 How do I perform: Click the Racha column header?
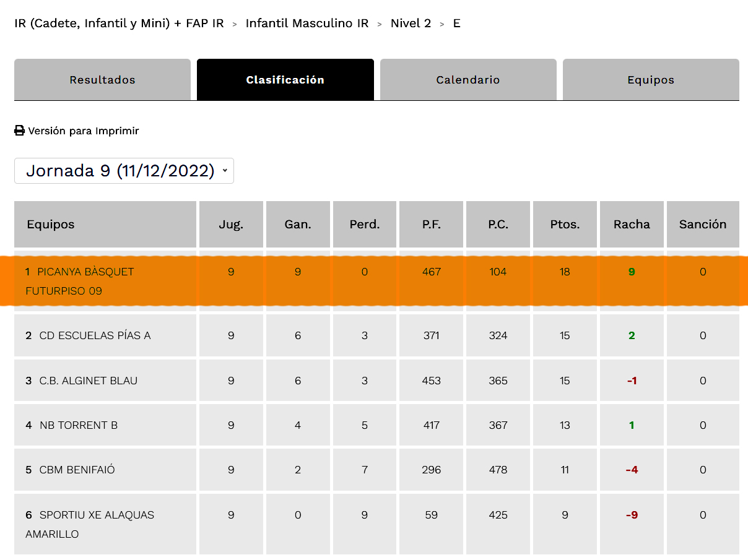coord(632,225)
